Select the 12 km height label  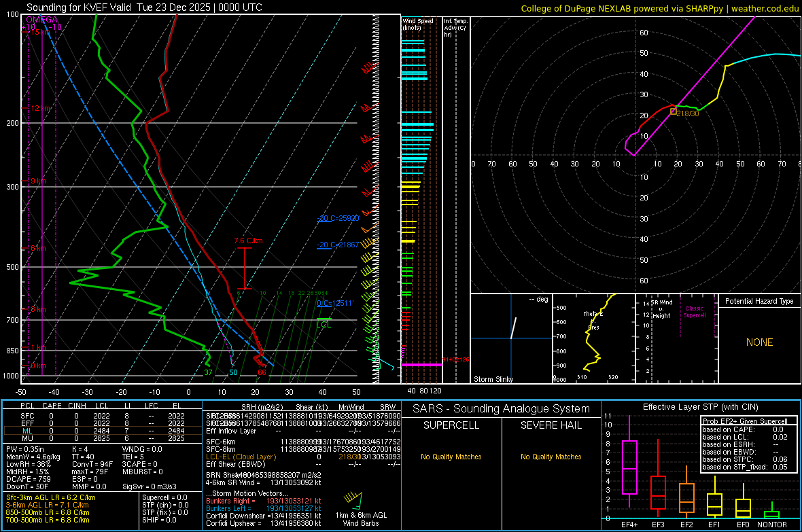coord(41,109)
